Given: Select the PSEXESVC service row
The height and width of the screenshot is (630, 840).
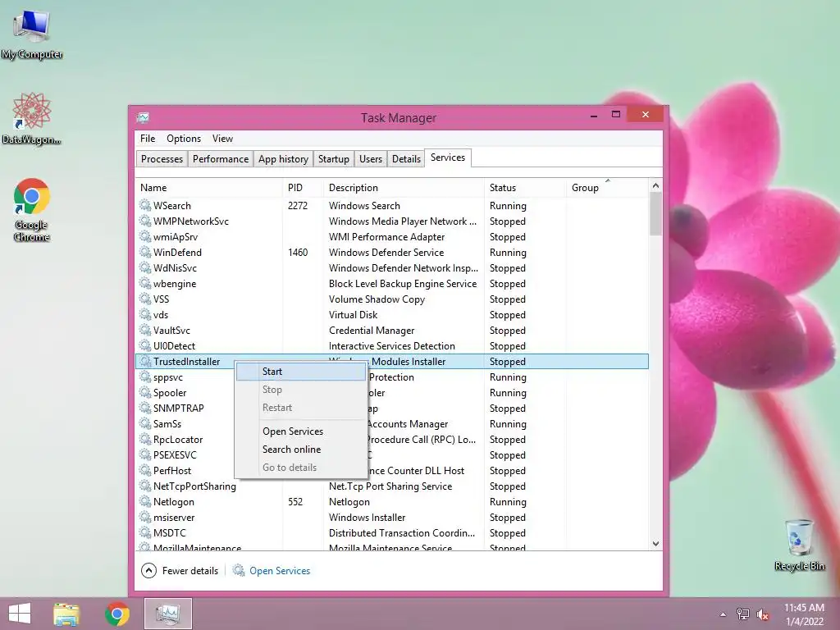Looking at the screenshot, I should pyautogui.click(x=392, y=454).
